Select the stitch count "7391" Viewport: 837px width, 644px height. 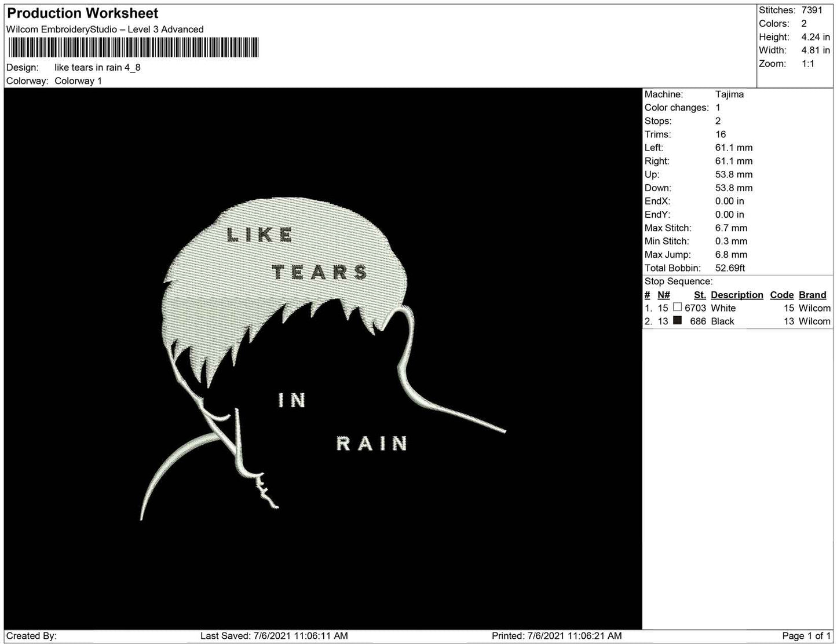tap(812, 10)
